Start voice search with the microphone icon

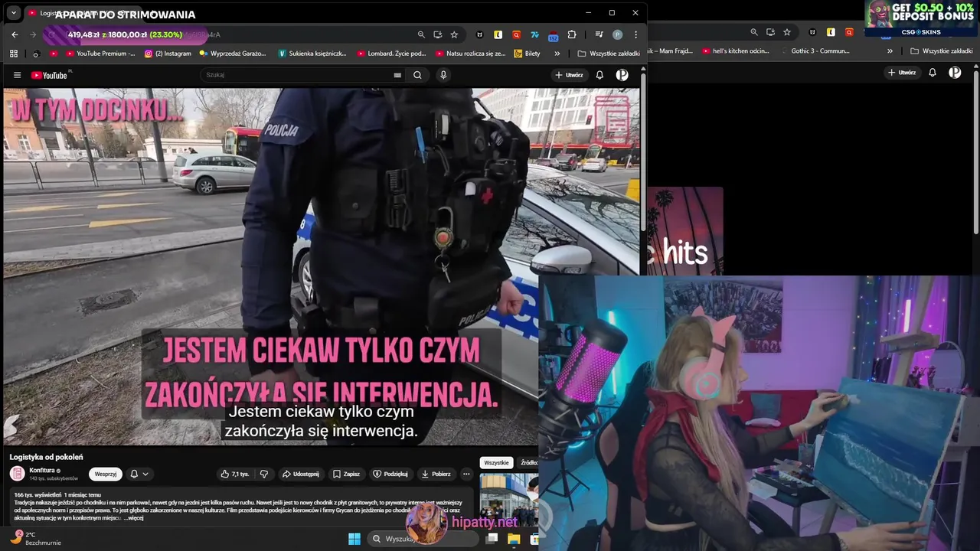tap(443, 75)
